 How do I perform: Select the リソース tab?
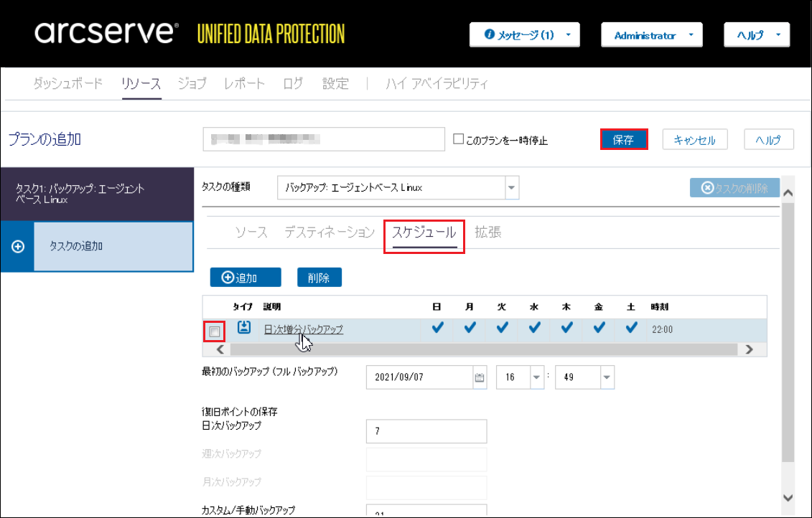141,83
